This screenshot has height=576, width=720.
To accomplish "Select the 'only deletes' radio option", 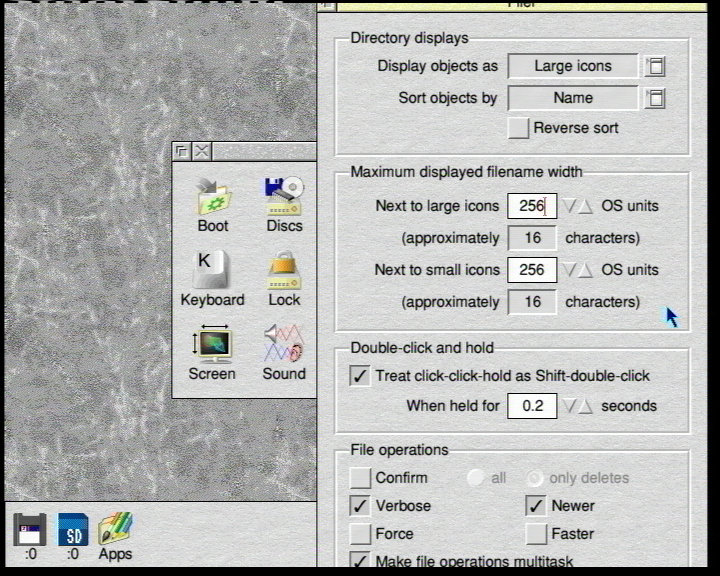I will (534, 478).
